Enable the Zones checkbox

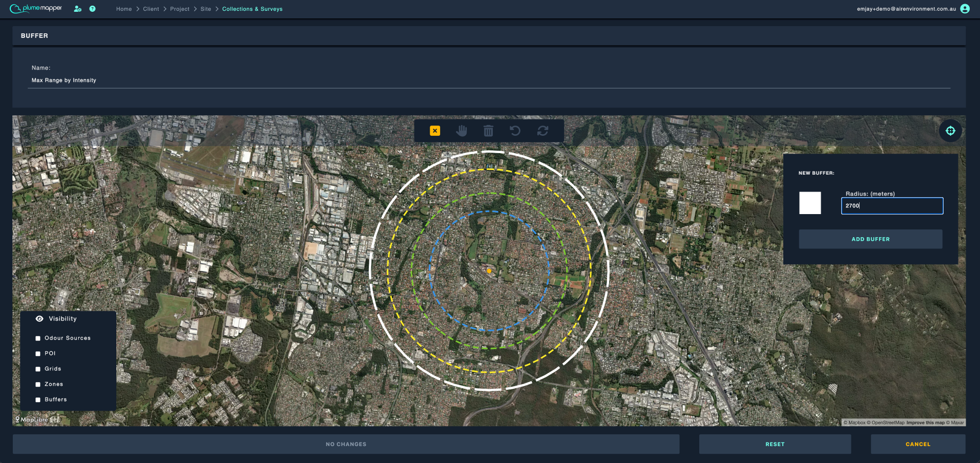click(38, 385)
